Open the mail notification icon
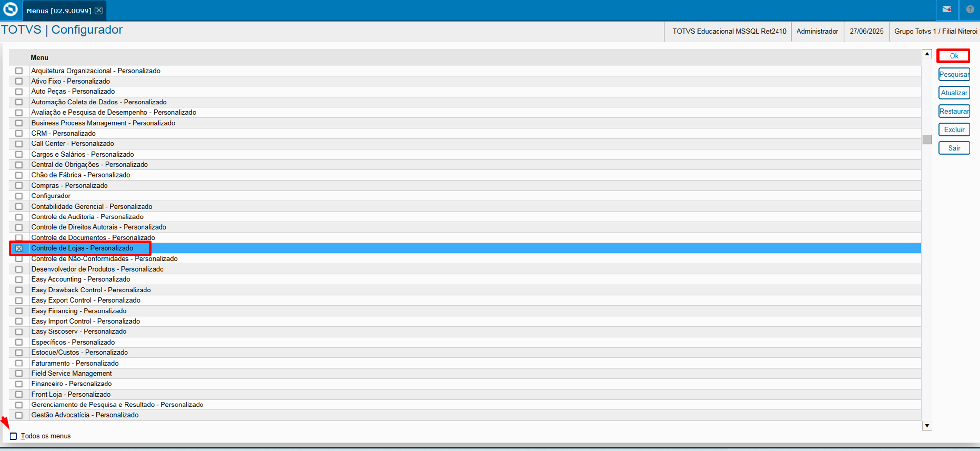This screenshot has width=980, height=451. [947, 9]
